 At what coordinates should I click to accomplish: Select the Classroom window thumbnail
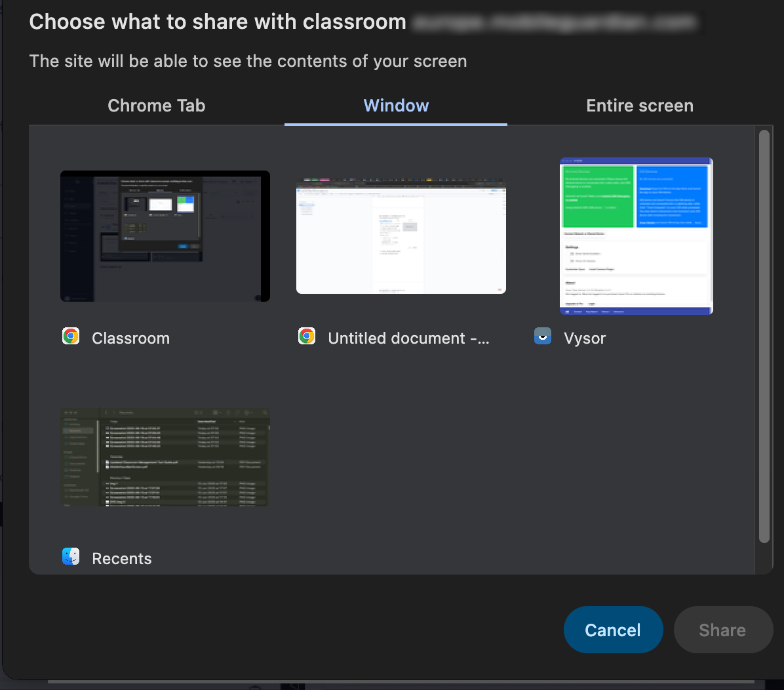click(x=165, y=236)
